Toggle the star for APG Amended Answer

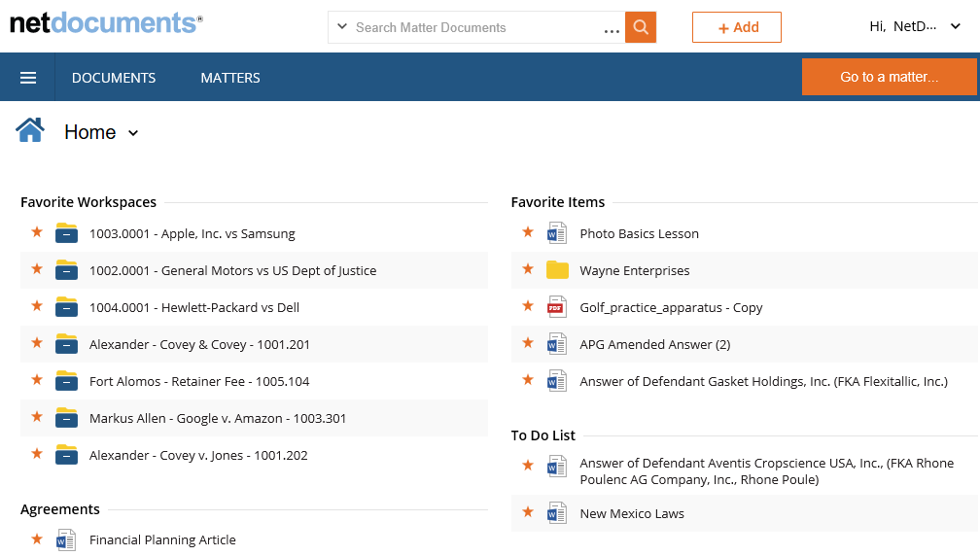(x=528, y=343)
